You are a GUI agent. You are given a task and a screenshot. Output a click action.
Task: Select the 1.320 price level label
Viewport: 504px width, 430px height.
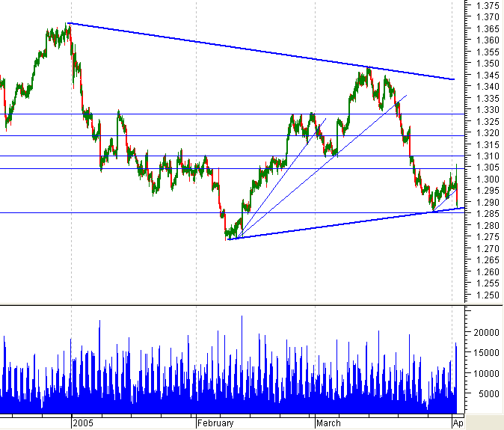(x=488, y=132)
